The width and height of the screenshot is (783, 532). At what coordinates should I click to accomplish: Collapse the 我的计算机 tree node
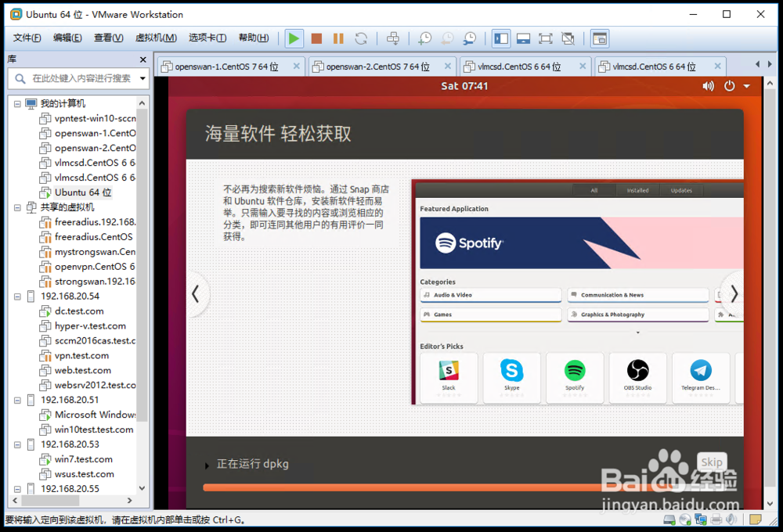coord(17,104)
